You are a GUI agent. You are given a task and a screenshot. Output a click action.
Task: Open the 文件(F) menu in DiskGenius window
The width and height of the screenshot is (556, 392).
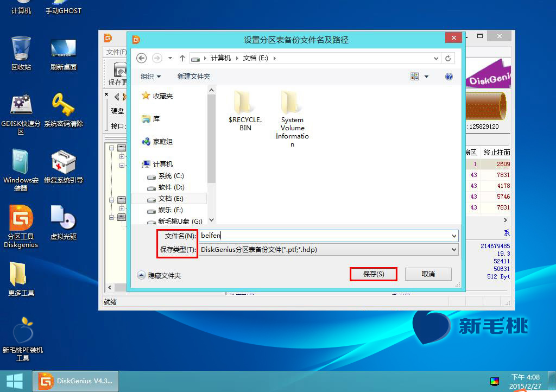coord(116,52)
